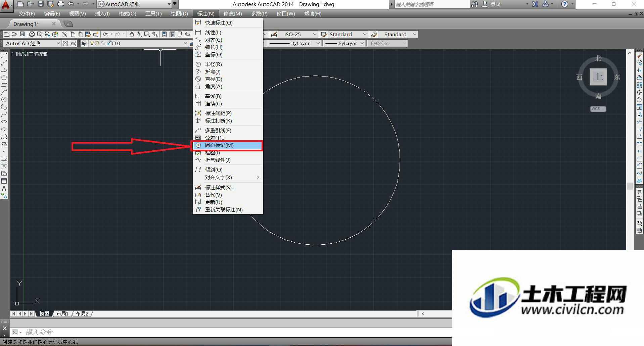Viewport: 644px width, 346px height.
Task: Click the Save icon in standard toolbar
Action: coord(22,34)
